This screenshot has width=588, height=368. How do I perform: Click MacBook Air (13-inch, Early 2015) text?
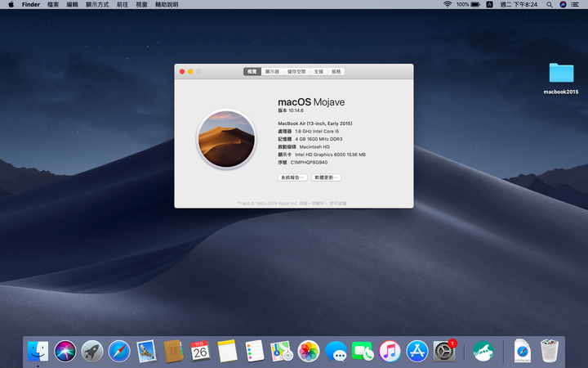pyautogui.click(x=315, y=123)
